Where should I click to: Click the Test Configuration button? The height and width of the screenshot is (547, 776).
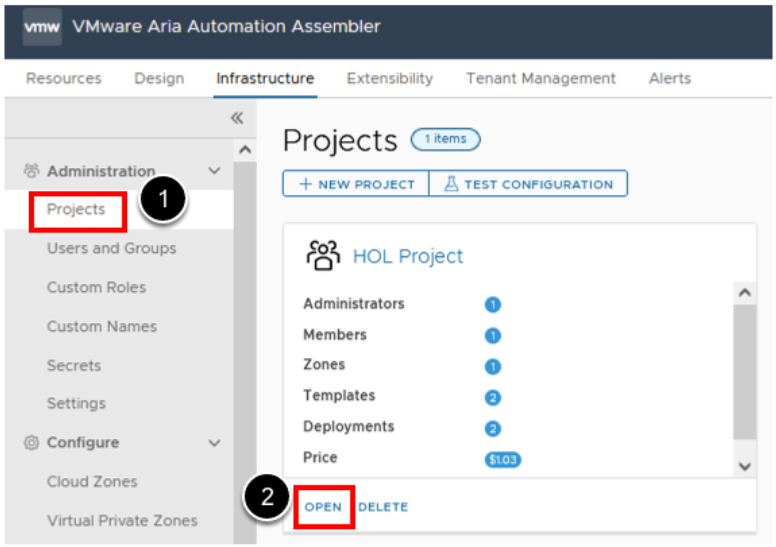528,184
